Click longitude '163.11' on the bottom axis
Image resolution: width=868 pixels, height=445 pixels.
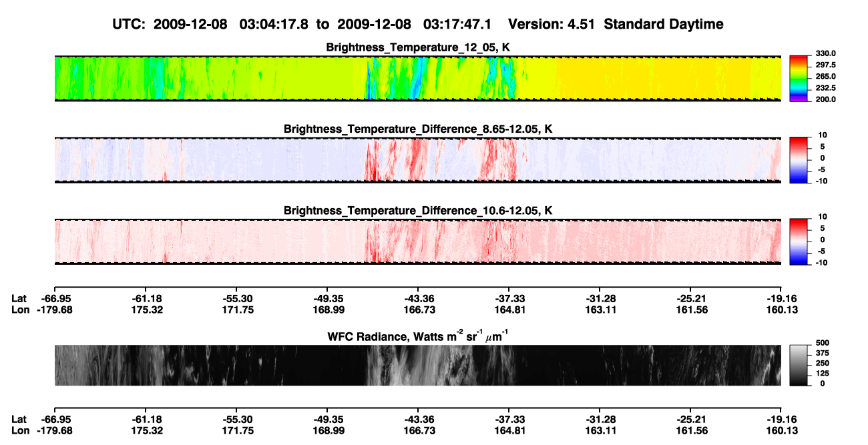(x=600, y=430)
